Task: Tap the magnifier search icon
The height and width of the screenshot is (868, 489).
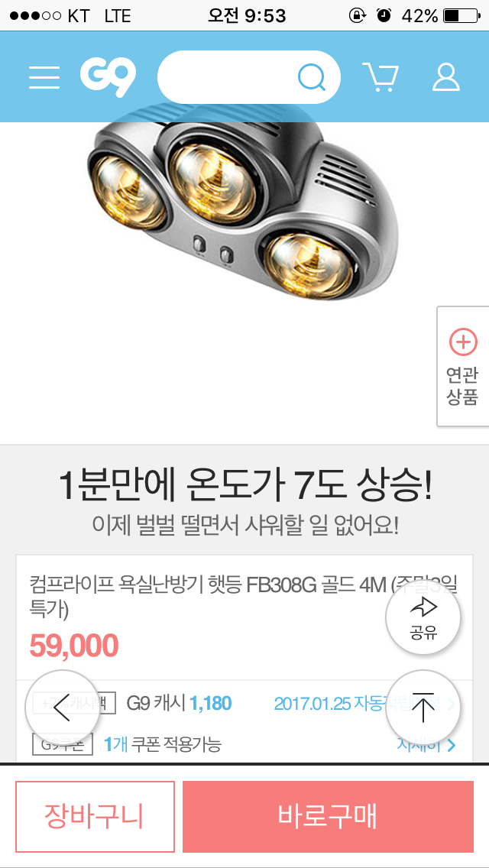Action: 312,77
